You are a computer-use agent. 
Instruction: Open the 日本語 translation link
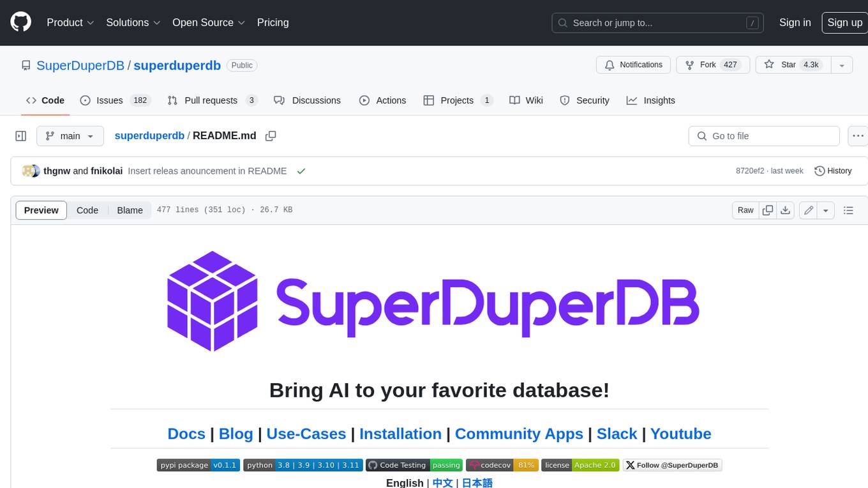coord(477,482)
